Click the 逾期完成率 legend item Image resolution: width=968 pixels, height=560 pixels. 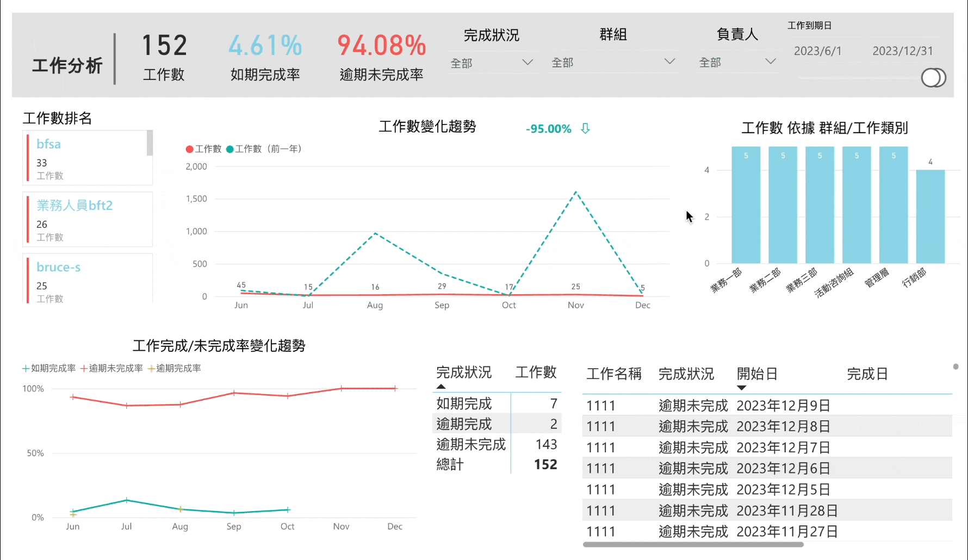pos(175,368)
